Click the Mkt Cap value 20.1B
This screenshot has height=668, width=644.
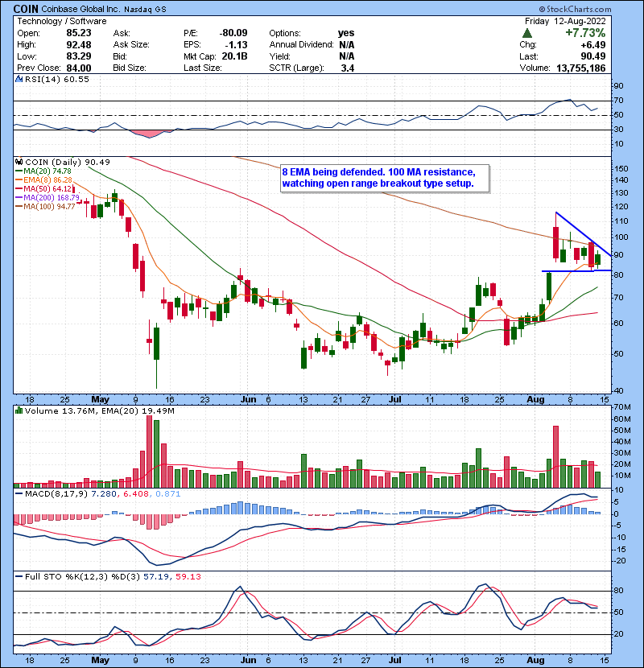(x=234, y=56)
